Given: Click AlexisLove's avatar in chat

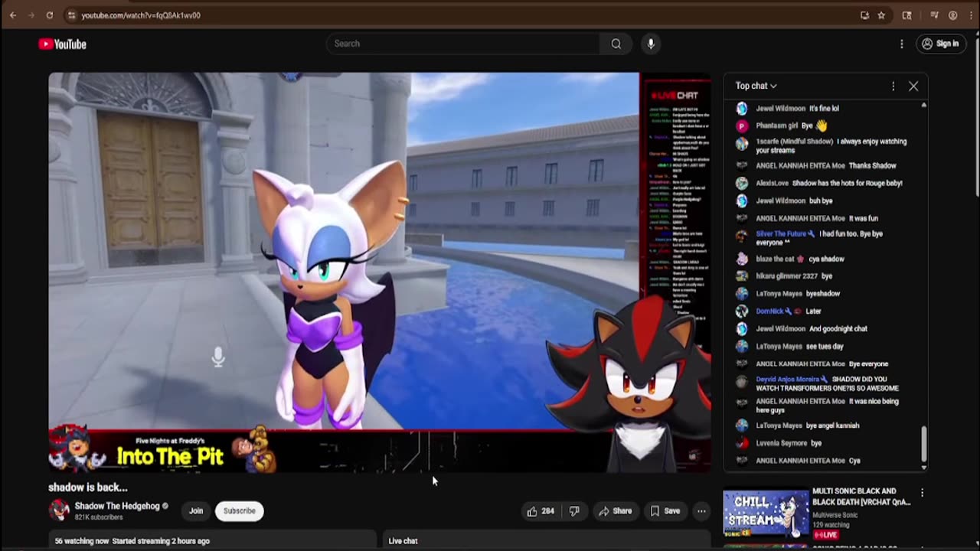Looking at the screenshot, I should coord(741,183).
